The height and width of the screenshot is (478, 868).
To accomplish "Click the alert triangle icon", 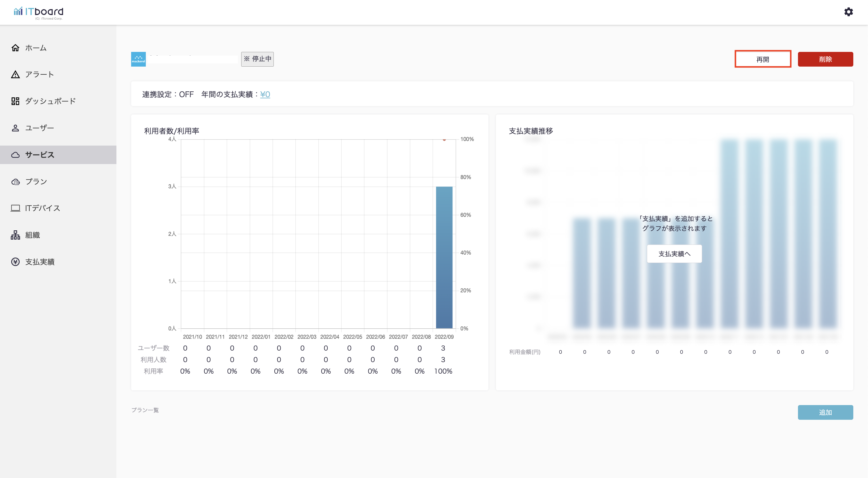I will pos(15,74).
